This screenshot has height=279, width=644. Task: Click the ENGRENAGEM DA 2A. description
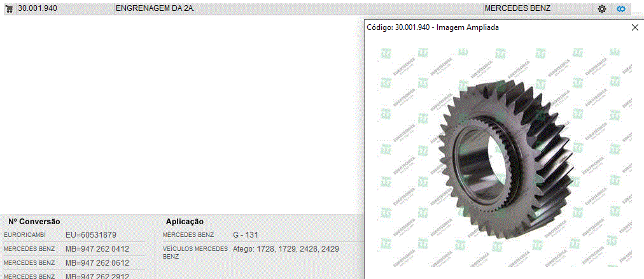(x=155, y=9)
